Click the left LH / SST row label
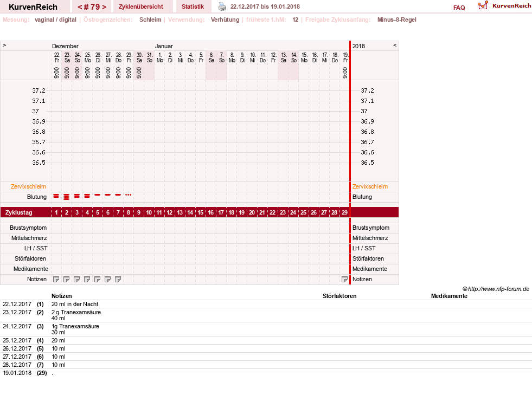This screenshot has width=532, height=408. pyautogui.click(x=36, y=248)
